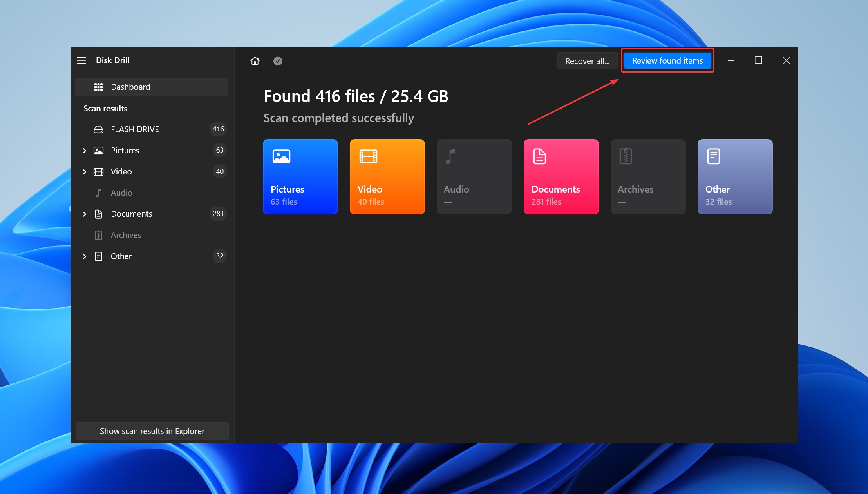The height and width of the screenshot is (494, 868).
Task: Click the Dashboard grid icon
Action: tap(98, 87)
